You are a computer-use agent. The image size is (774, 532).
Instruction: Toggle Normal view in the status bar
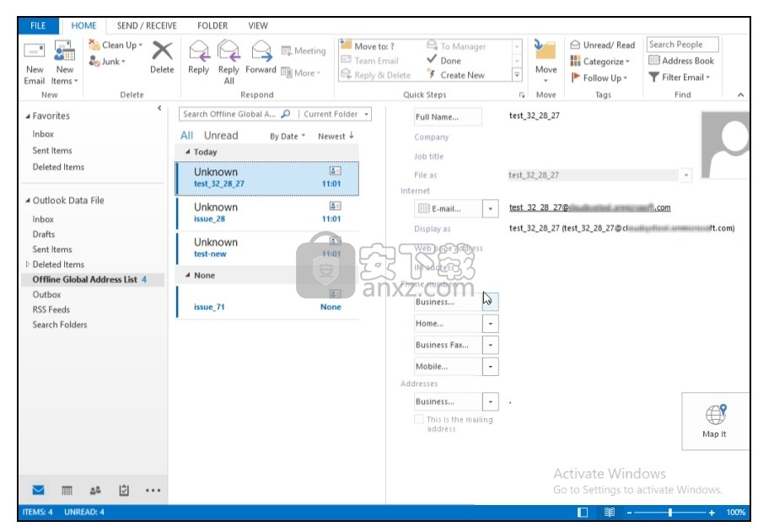pyautogui.click(x=583, y=513)
